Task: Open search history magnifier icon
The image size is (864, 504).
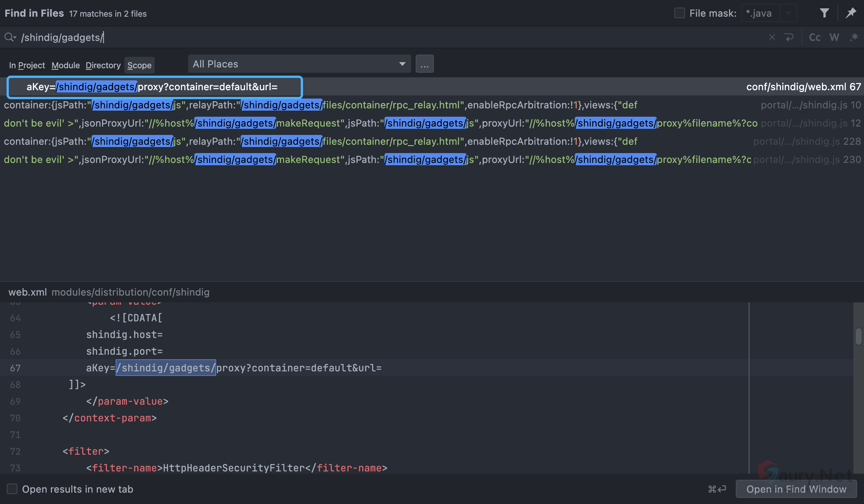Action: click(x=10, y=37)
